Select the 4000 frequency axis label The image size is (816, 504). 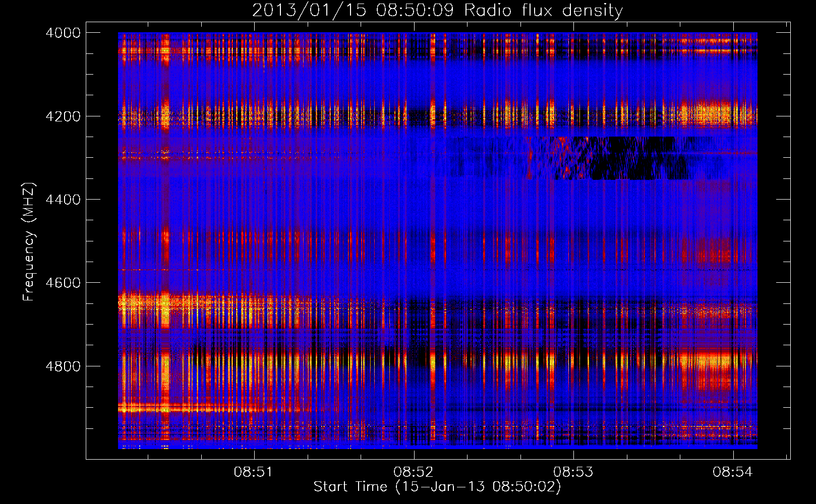(x=63, y=33)
